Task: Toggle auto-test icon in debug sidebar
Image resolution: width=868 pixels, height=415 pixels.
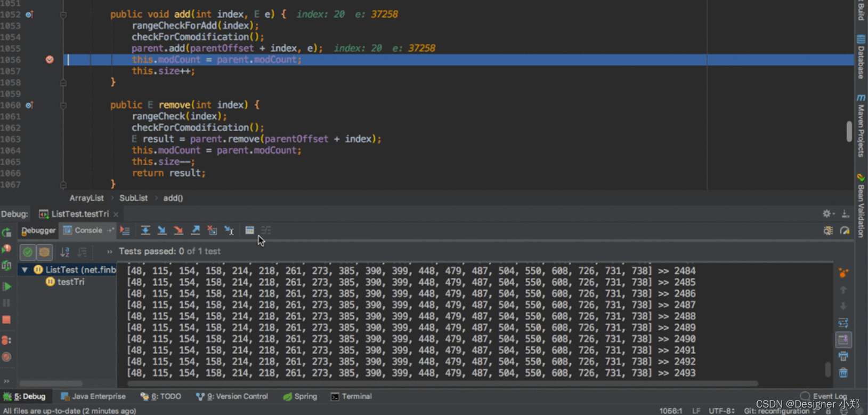Action: 6,266
